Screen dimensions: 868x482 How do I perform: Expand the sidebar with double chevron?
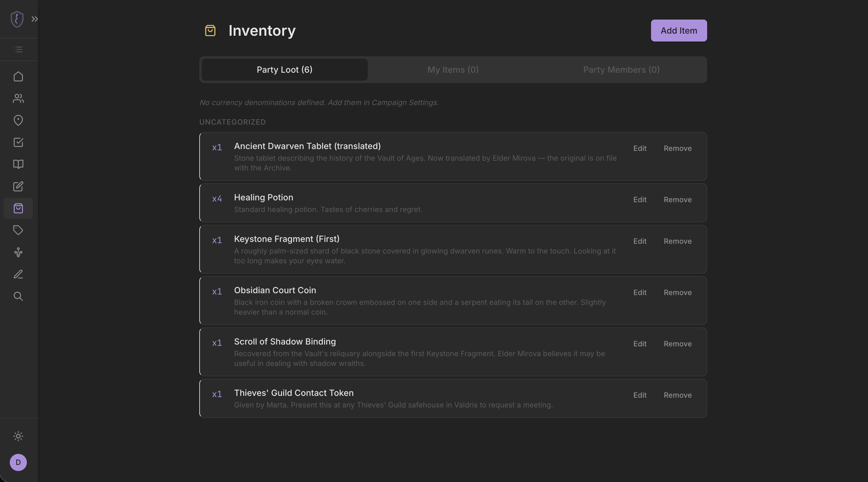pos(35,19)
